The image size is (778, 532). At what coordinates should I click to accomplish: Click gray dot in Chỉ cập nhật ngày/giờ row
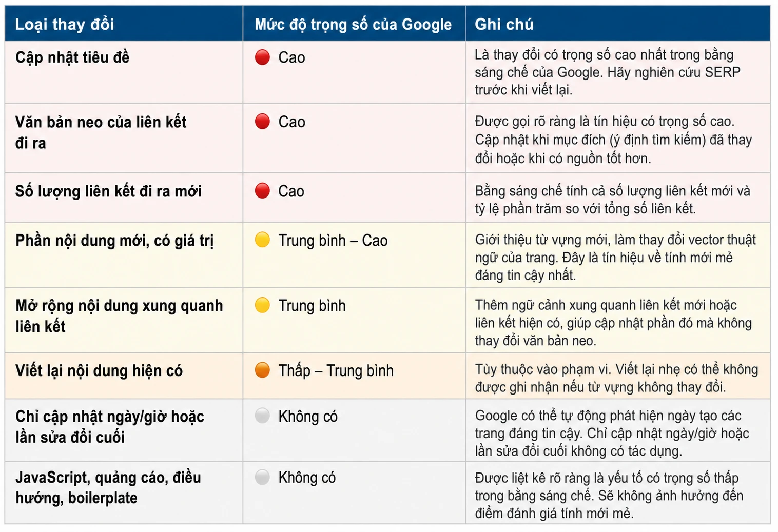click(262, 416)
